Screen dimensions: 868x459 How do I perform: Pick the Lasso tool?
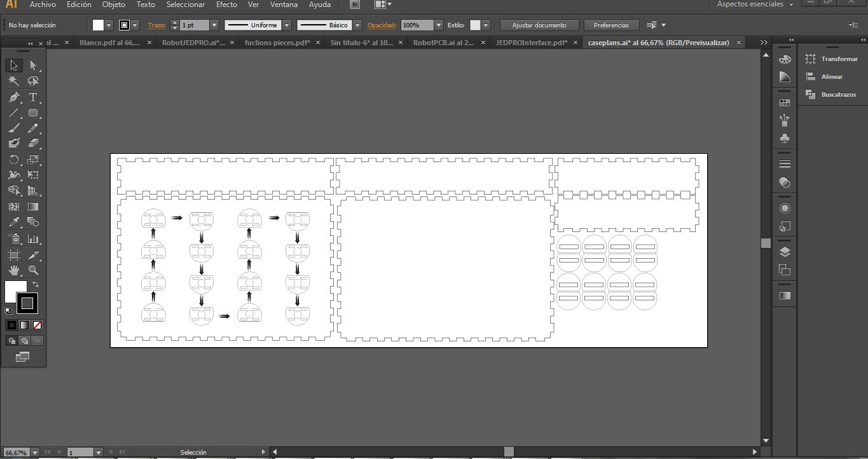[x=33, y=81]
